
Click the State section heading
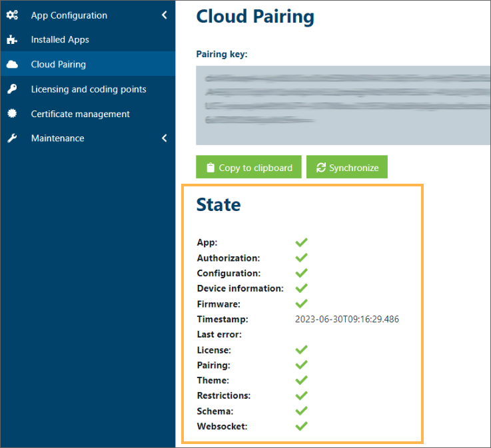coord(219,205)
